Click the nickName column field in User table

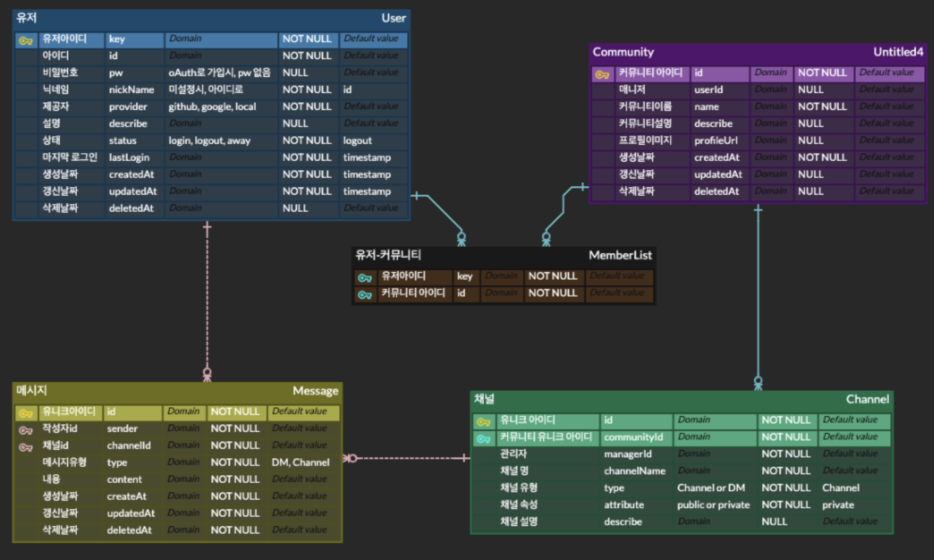pyautogui.click(x=132, y=90)
